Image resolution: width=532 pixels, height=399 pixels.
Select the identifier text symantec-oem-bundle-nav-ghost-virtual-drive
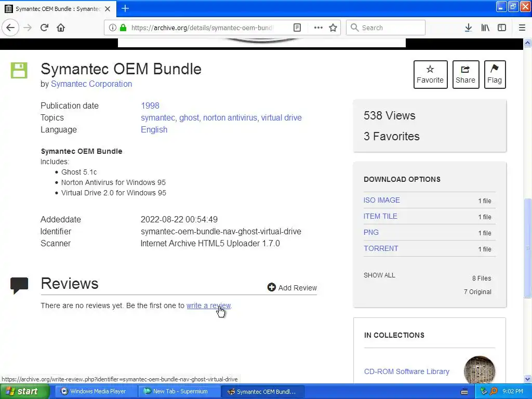click(221, 231)
